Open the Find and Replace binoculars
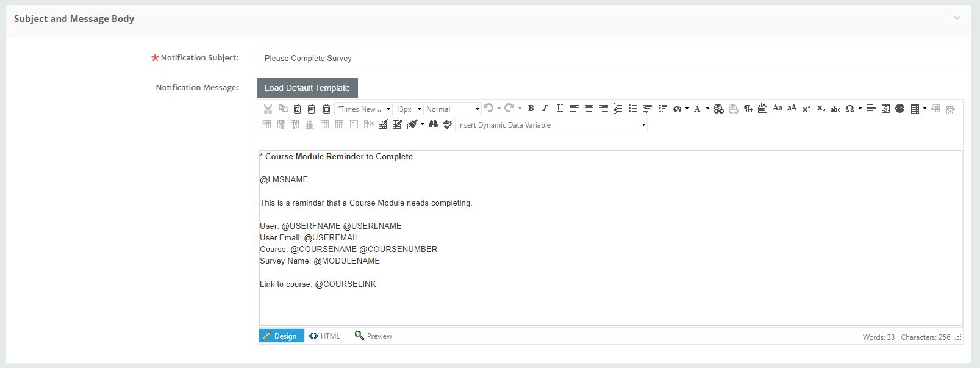Screen dimensions: 980x368 pyautogui.click(x=433, y=124)
